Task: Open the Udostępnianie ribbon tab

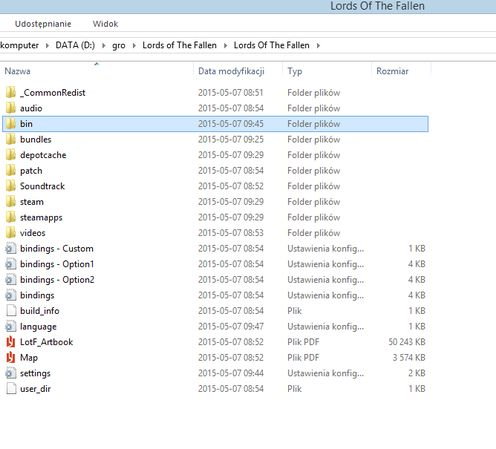Action: (43, 24)
